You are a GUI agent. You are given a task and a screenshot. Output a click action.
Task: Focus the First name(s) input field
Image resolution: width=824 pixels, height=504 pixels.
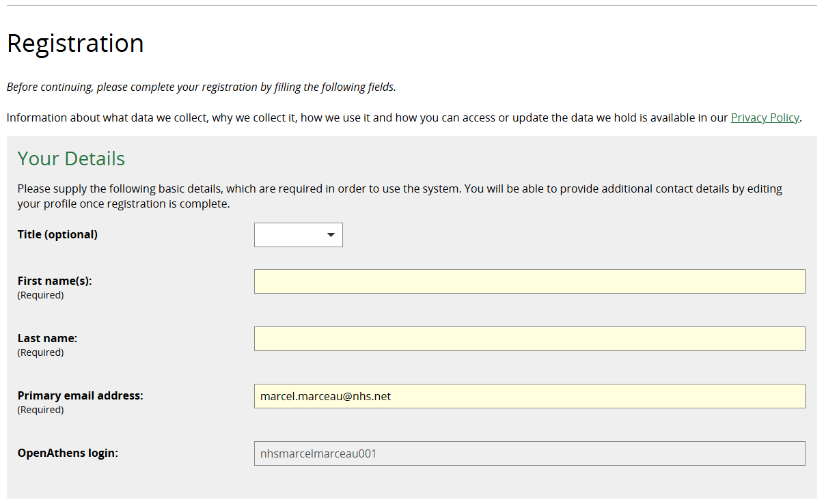click(x=529, y=281)
